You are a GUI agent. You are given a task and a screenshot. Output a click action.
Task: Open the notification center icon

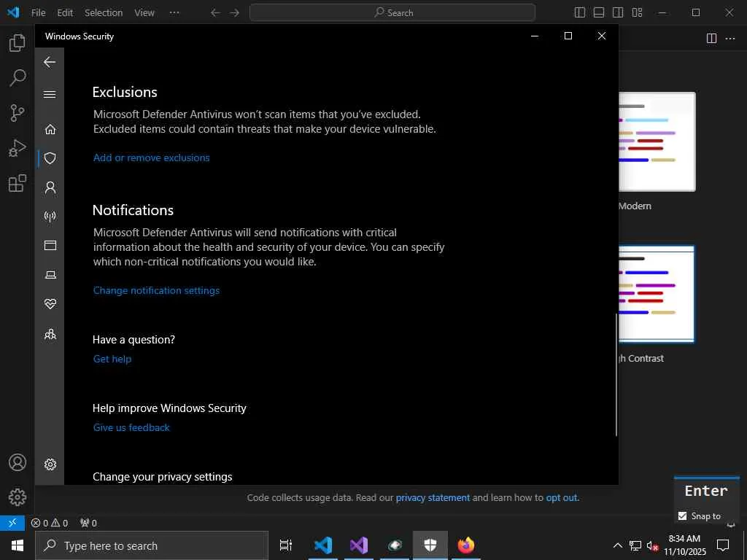(x=723, y=545)
